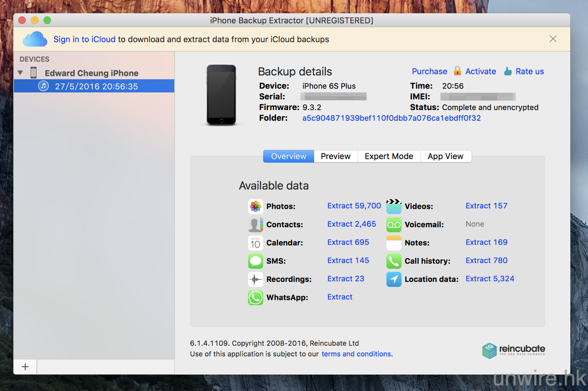
Task: Select the 27/5/2016 20:56:35 backup entry
Action: 96,86
